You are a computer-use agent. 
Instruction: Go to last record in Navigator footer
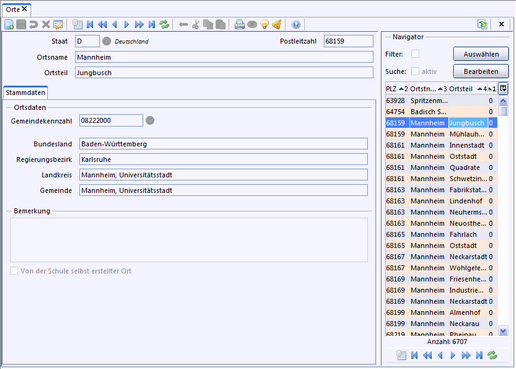pyautogui.click(x=479, y=355)
